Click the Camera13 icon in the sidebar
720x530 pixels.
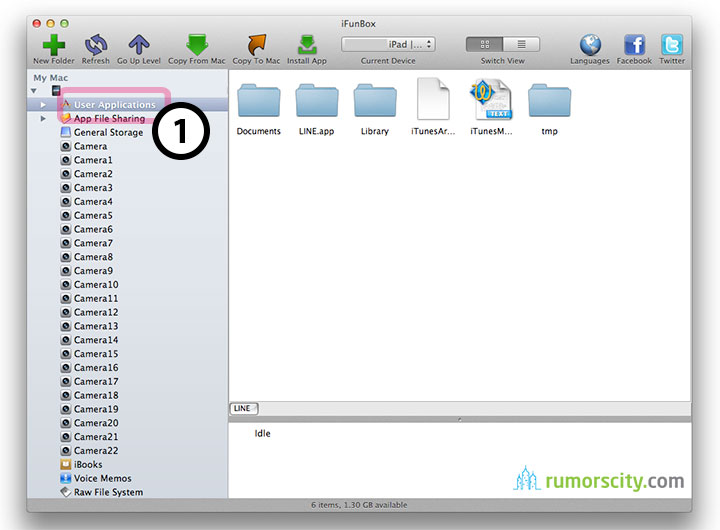pos(66,326)
